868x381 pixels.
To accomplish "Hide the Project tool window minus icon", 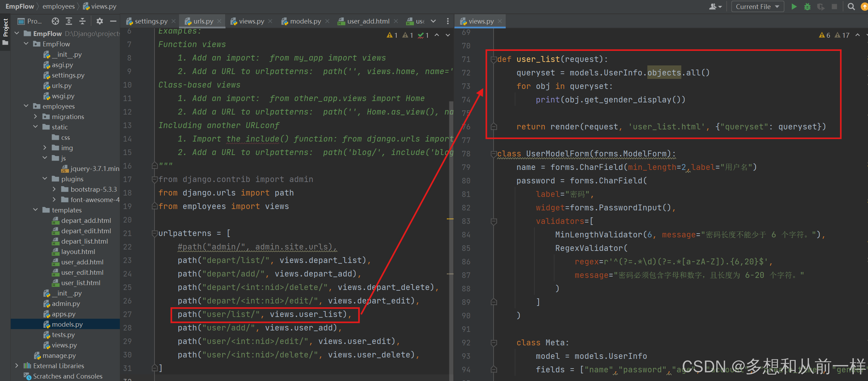I will coord(113,21).
